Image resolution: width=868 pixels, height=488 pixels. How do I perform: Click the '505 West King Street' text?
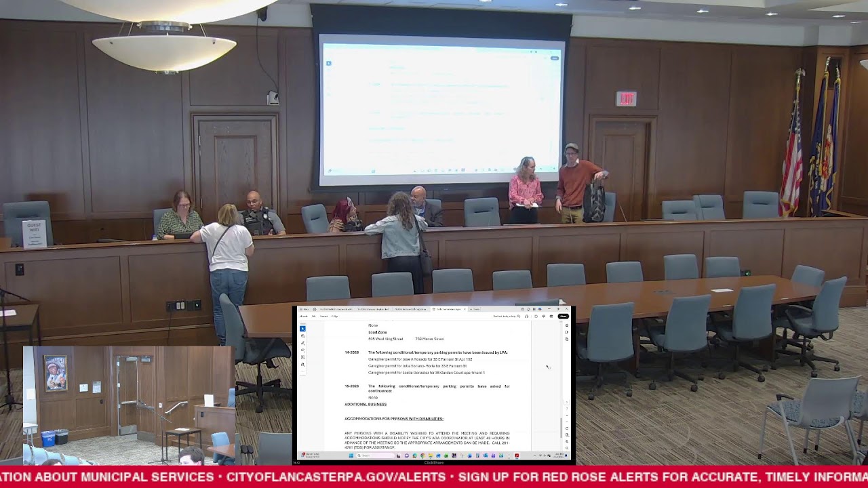pos(386,339)
